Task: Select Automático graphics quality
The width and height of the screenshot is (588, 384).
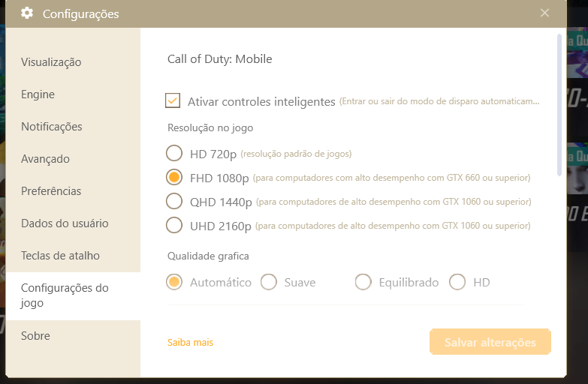Action: (x=174, y=282)
